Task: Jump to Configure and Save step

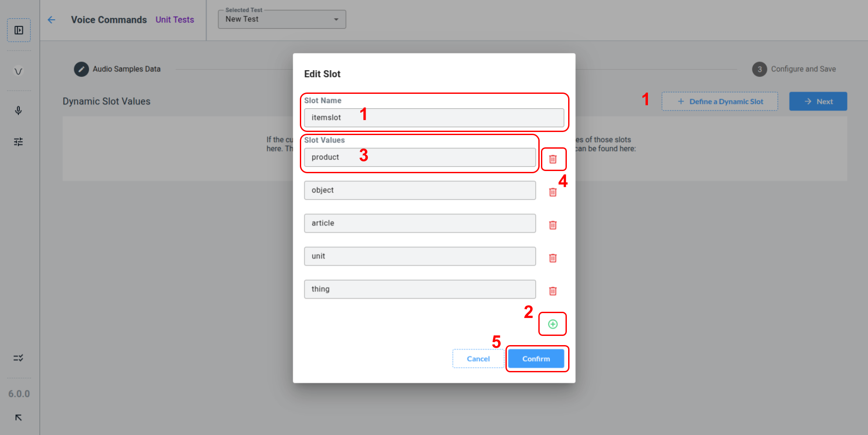Action: [x=794, y=69]
